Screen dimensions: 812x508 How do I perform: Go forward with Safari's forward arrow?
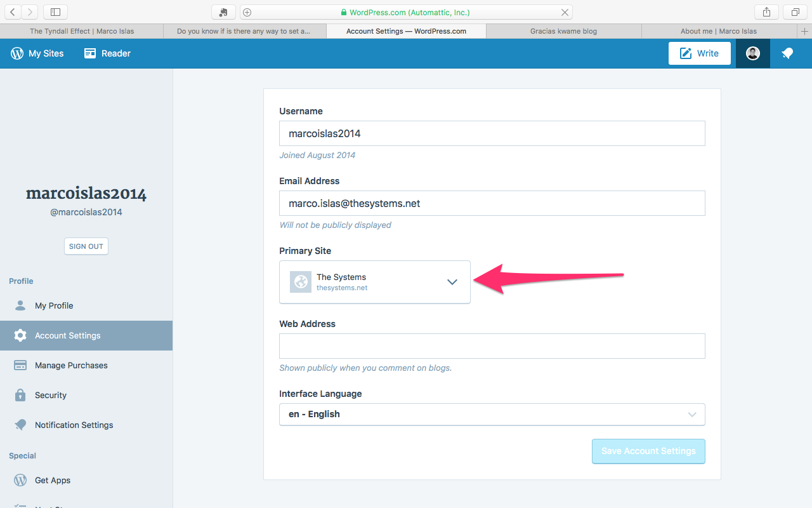tap(30, 12)
